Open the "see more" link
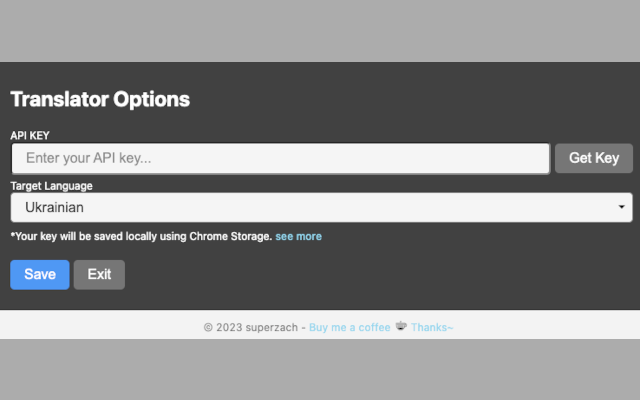Viewport: 640px width, 400px height. coord(299,237)
